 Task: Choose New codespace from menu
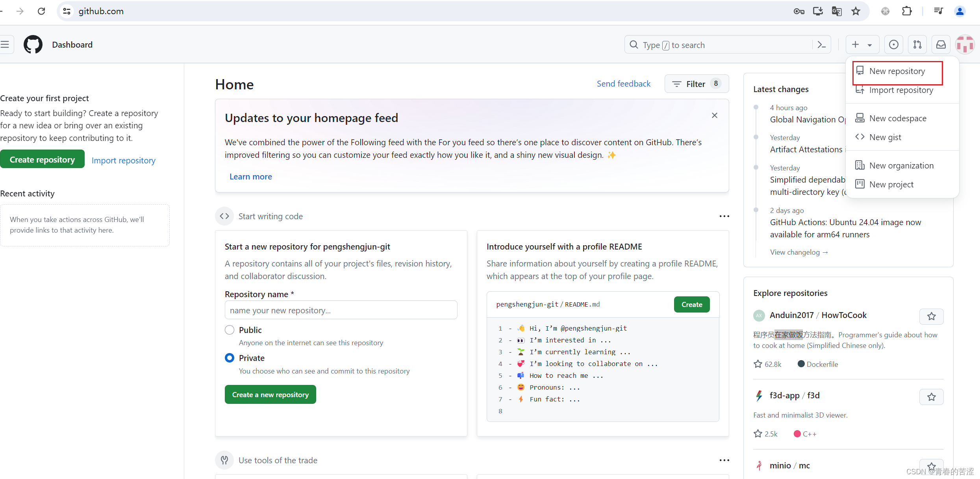pyautogui.click(x=897, y=118)
